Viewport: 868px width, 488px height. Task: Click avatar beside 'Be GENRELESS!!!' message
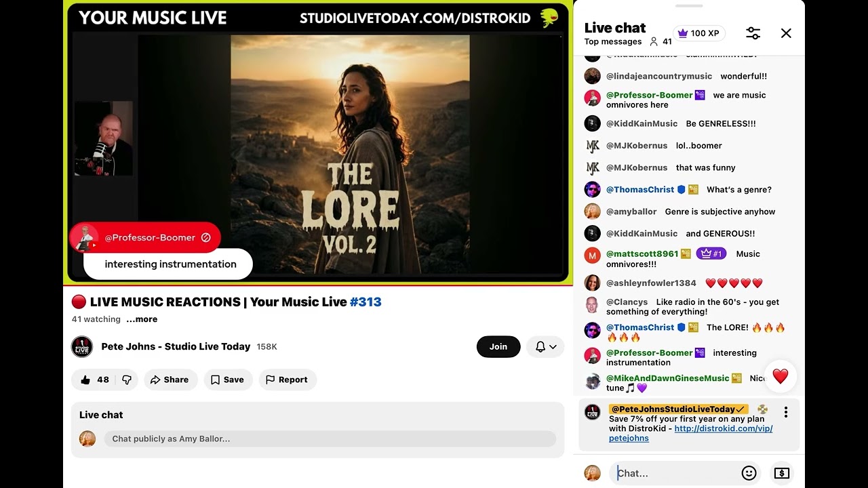click(592, 123)
